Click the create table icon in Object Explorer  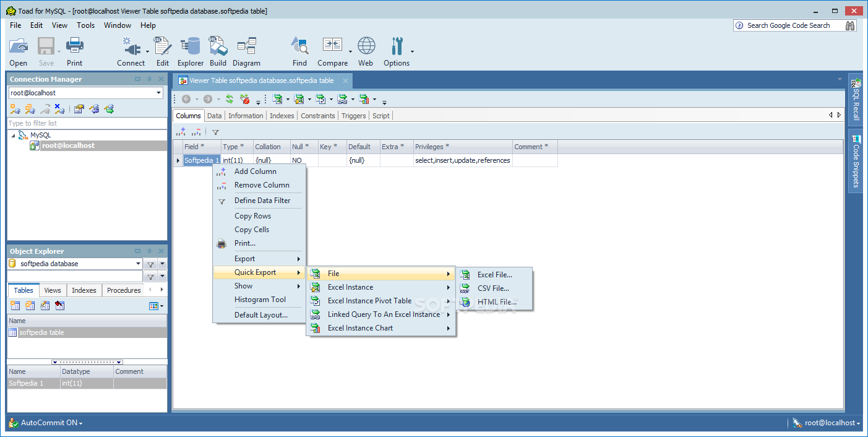coord(15,306)
